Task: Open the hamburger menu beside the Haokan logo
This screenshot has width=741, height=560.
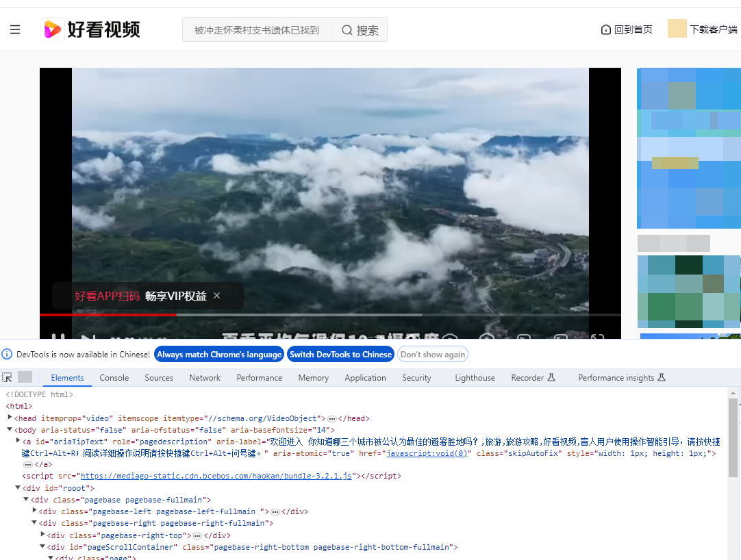Action: click(x=15, y=29)
